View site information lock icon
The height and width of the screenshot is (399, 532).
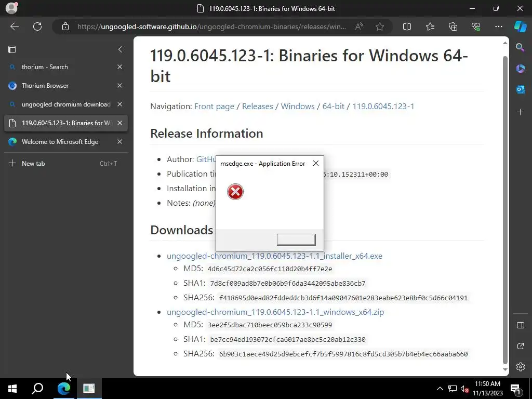coord(65,26)
